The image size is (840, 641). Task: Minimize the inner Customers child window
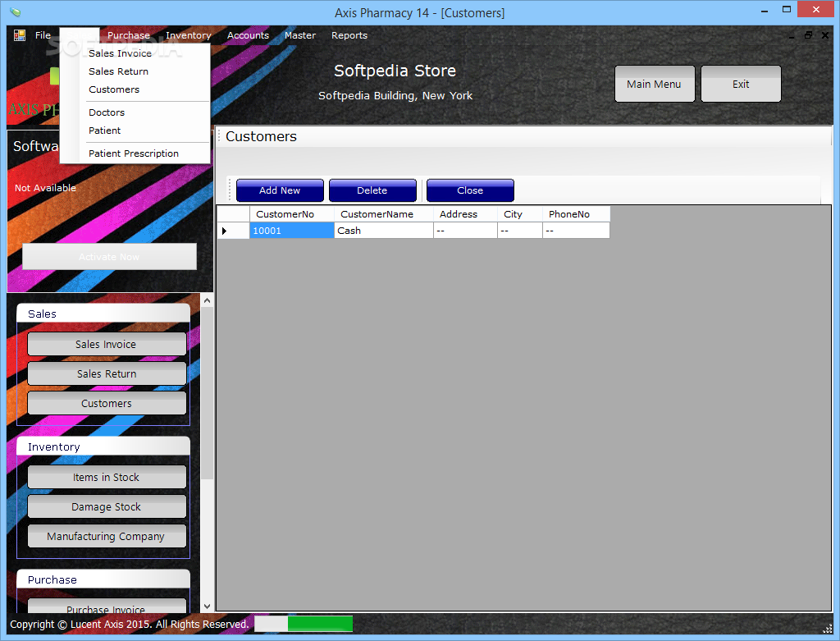pyautogui.click(x=792, y=36)
